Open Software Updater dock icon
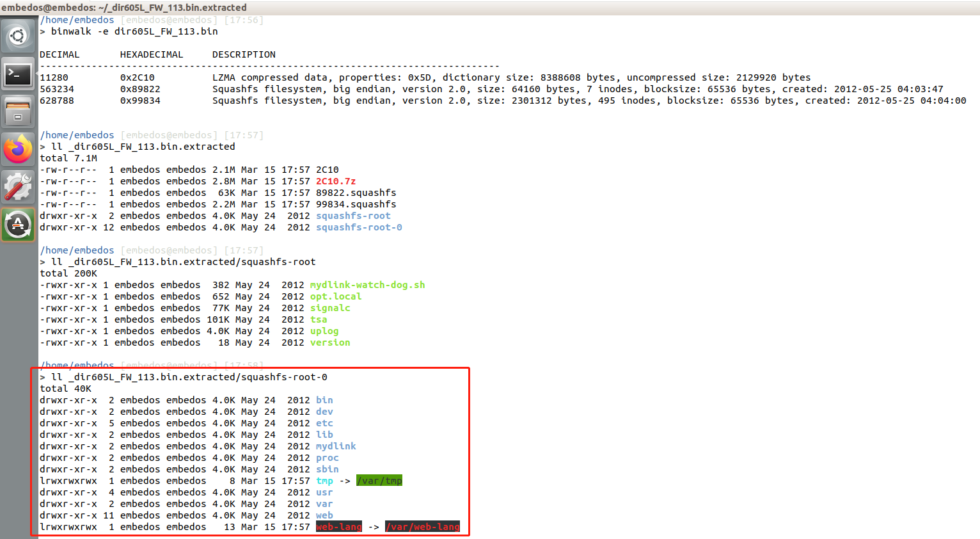 (18, 225)
